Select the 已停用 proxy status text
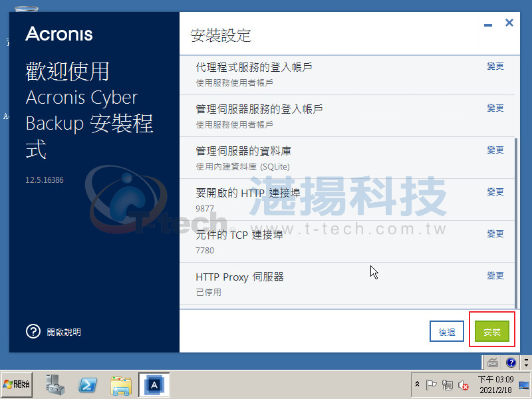Screen dimensions: 532x399 pos(208,292)
